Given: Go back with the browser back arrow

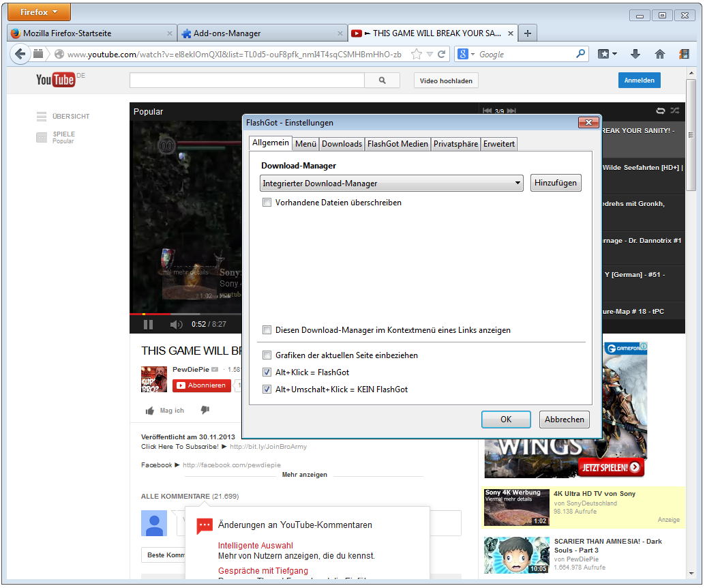Looking at the screenshot, I should (20, 55).
